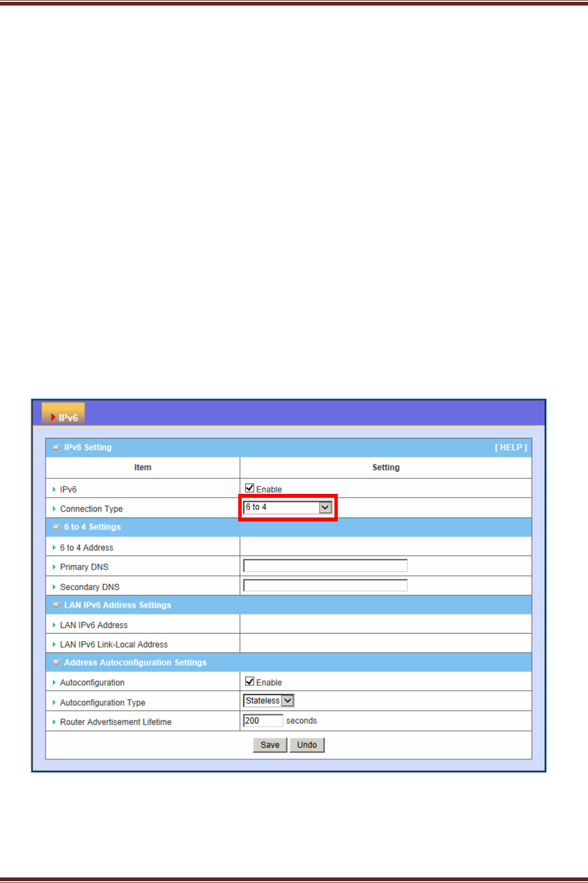Click the Address Autoconfiguration Settings icon
588x883 pixels.
pyautogui.click(x=56, y=663)
